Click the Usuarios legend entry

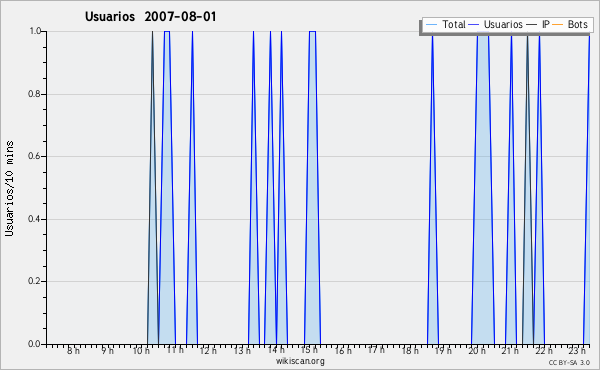[496, 24]
